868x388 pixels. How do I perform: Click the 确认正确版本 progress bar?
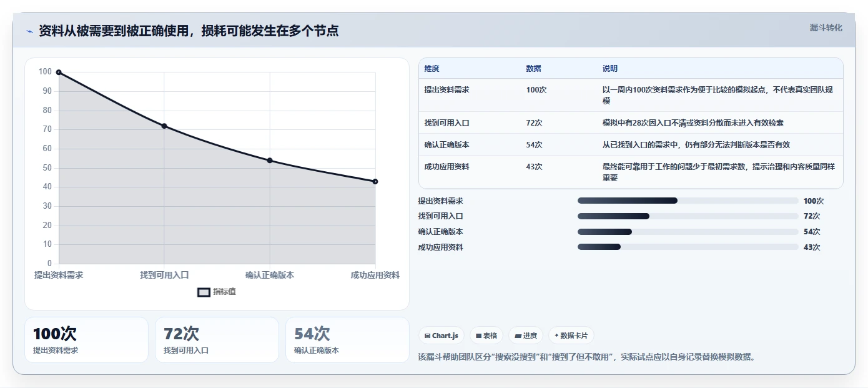688,232
